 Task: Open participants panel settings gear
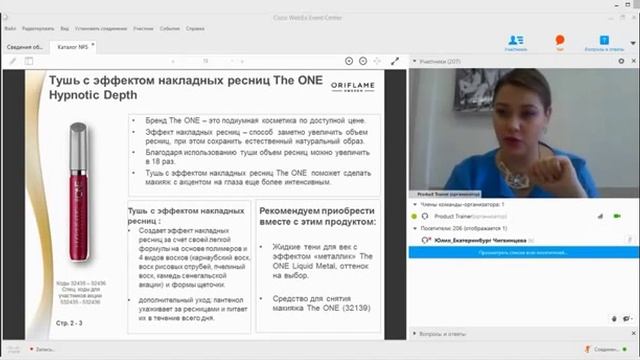tap(621, 61)
